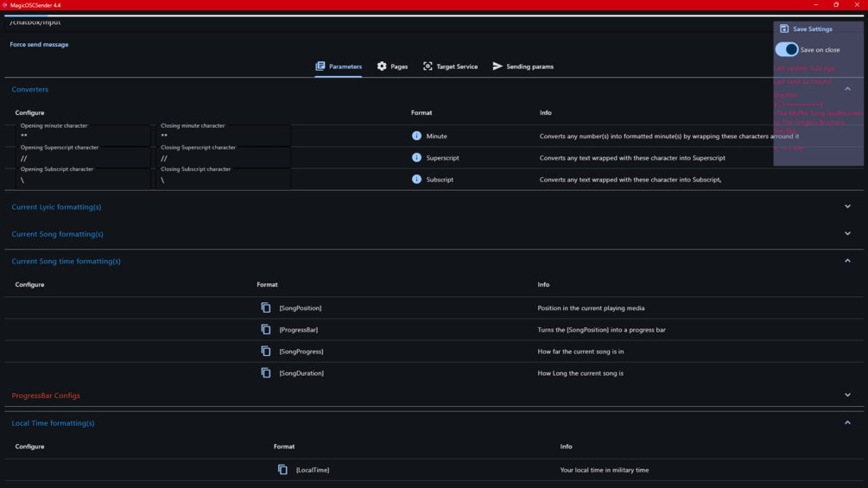Collapse Current Song time formatting(s) chevron
Viewport: 868px width, 488px height.
pyautogui.click(x=847, y=261)
